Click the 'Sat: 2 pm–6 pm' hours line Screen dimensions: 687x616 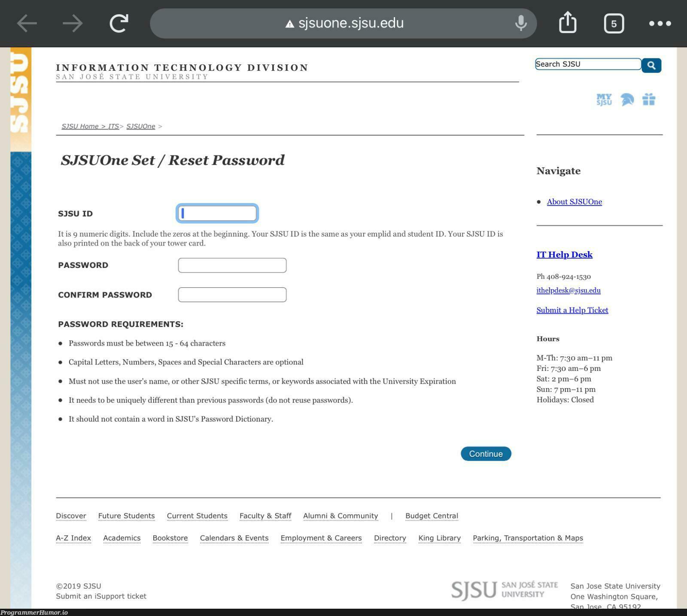(564, 379)
